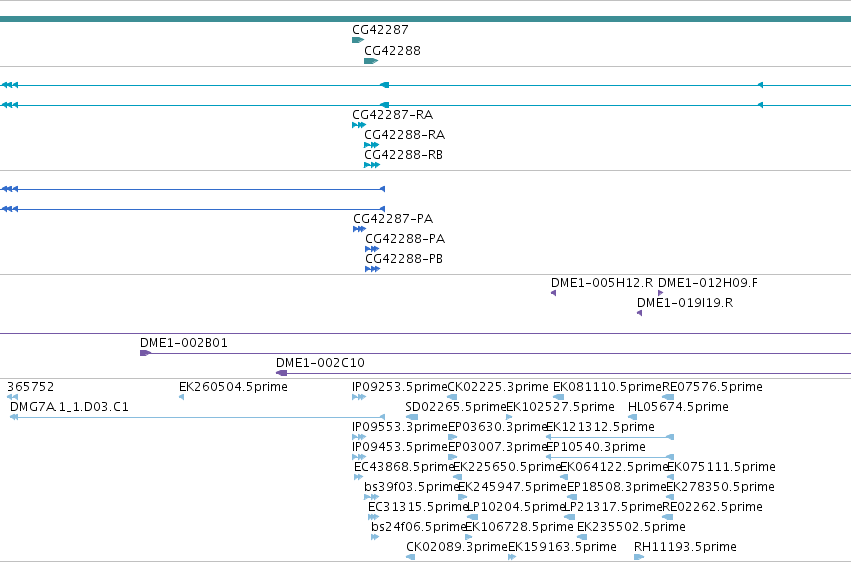Click the RH11193.5prime arrow glyph
Viewport: 851px width, 562px height.
point(639,557)
